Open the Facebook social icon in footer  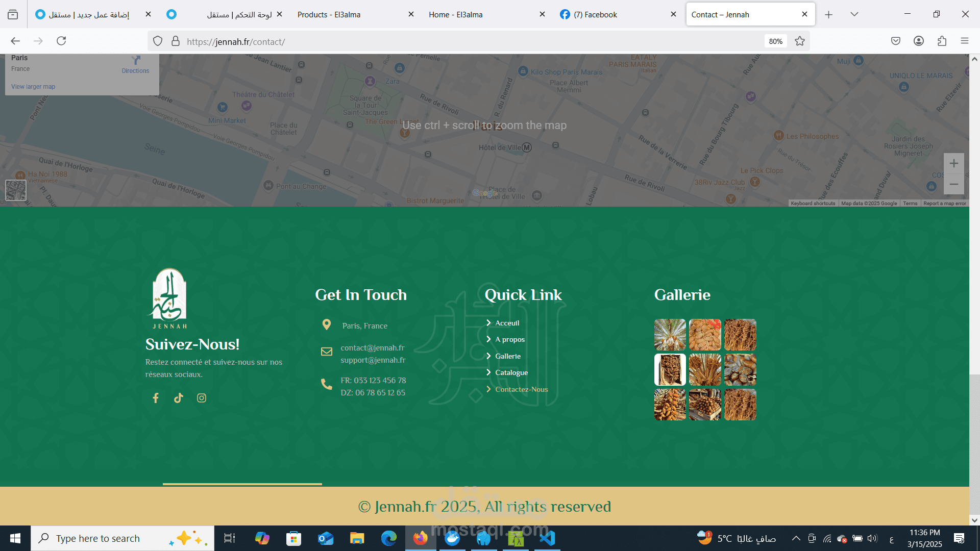coord(156,398)
